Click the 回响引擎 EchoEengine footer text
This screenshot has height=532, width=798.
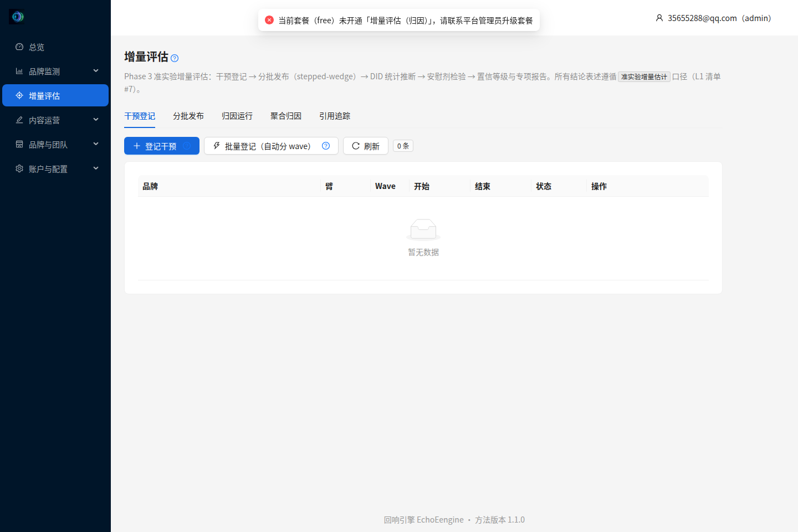pyautogui.click(x=423, y=520)
